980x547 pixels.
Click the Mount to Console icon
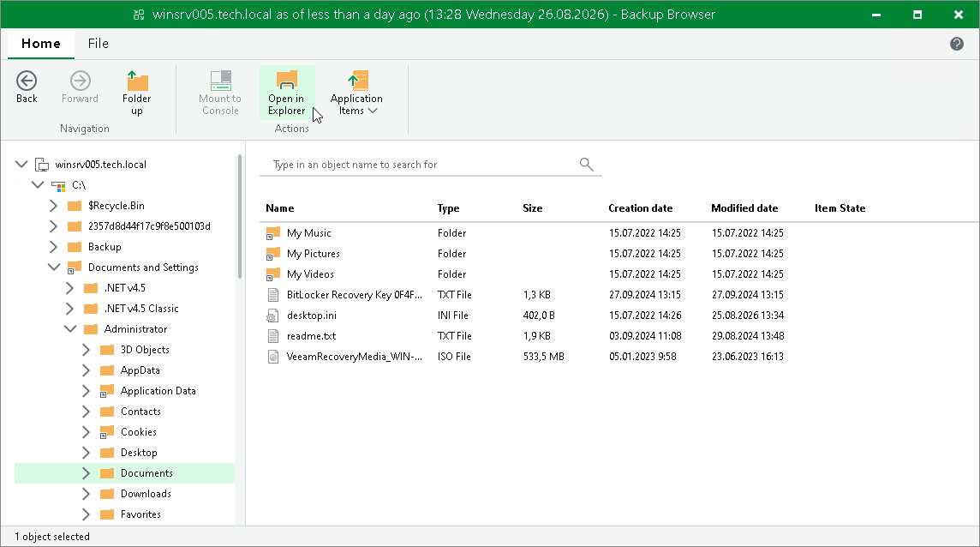coord(220,81)
